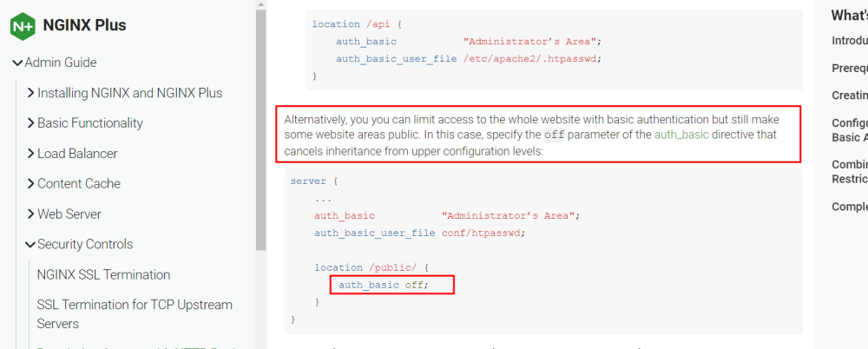This screenshot has height=349, width=868.
Task: Open the Admin Guide section
Action: click(x=61, y=63)
